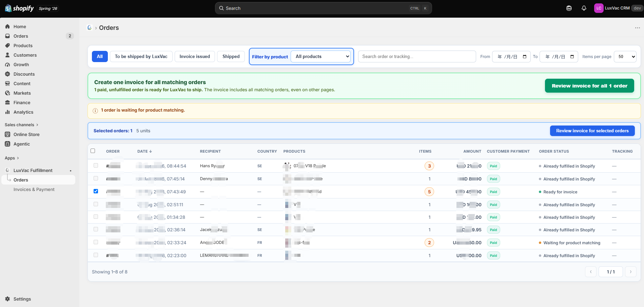The image size is (644, 307).
Task: Open the Agentic sales channel
Action: (x=22, y=144)
